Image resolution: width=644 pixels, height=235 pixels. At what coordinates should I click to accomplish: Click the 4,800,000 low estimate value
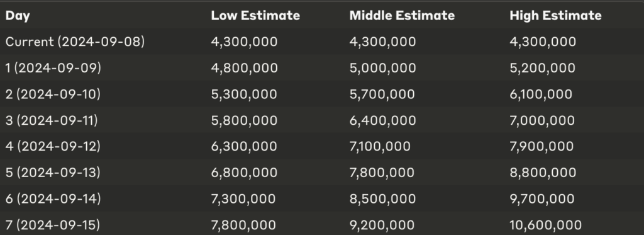click(x=245, y=68)
